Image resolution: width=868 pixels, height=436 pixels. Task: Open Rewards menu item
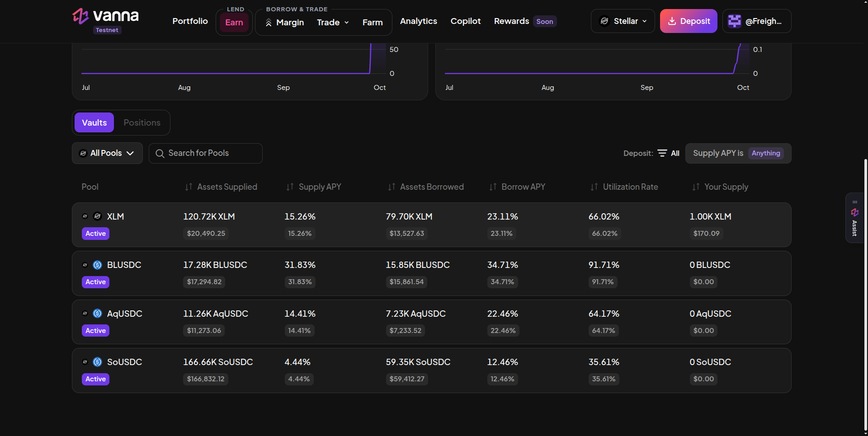511,21
